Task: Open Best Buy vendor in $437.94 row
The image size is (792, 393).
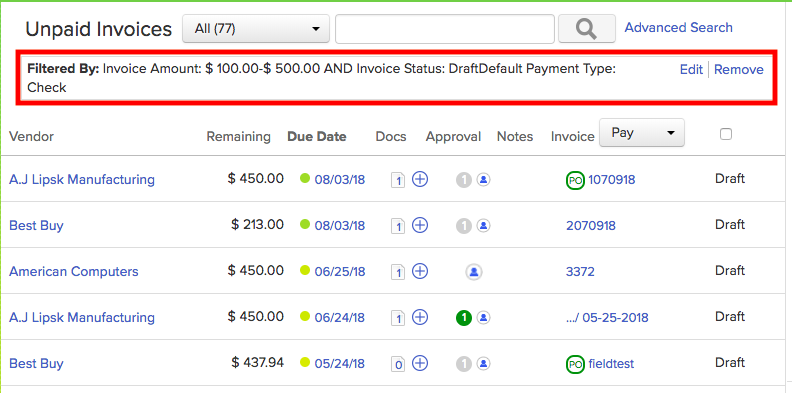Action: point(36,363)
